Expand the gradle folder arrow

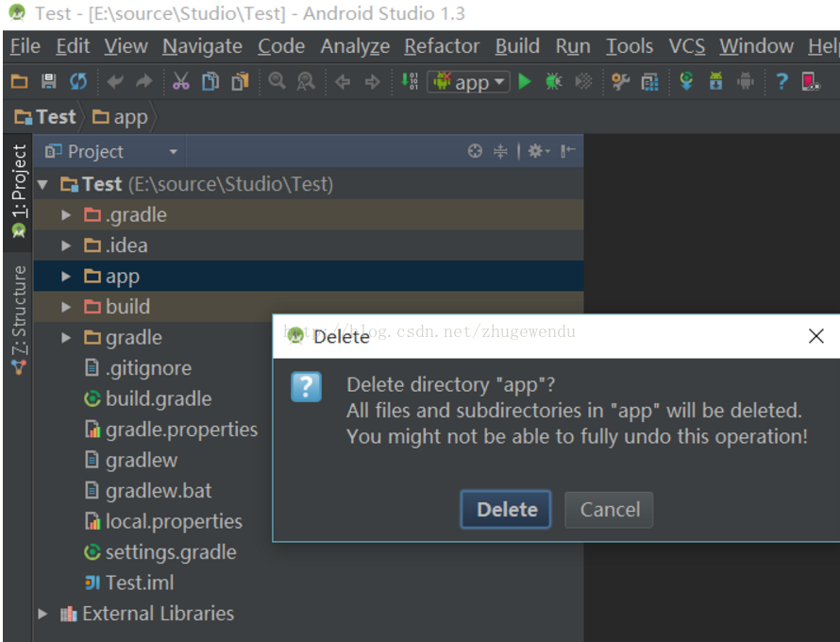(66, 338)
